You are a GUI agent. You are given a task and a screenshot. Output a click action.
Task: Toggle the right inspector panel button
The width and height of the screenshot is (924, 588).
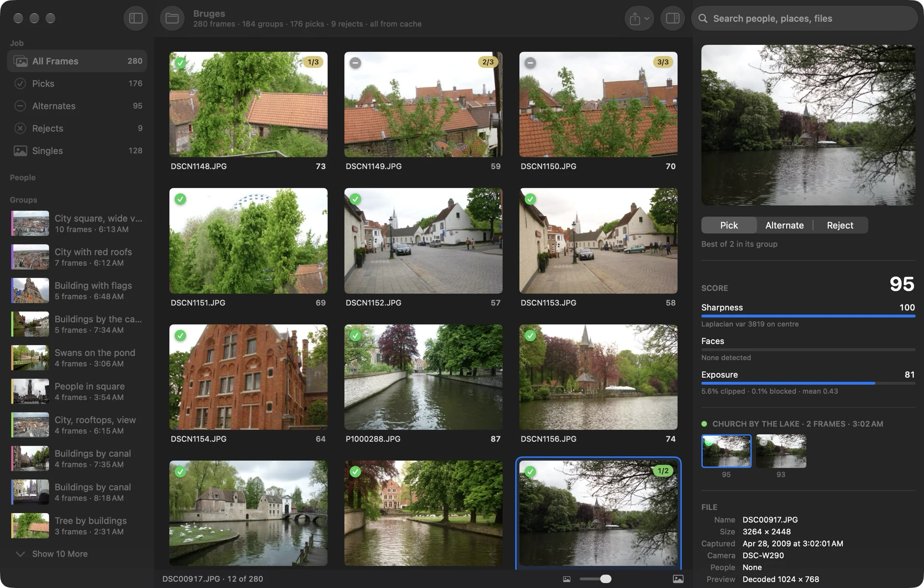[x=672, y=18]
